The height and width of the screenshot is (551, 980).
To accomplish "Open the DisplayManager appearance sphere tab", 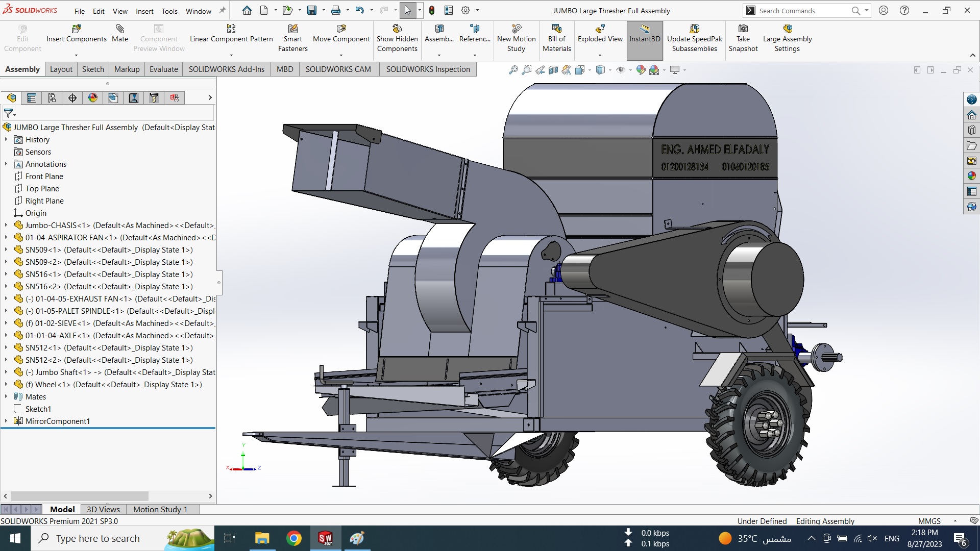I will click(93, 98).
